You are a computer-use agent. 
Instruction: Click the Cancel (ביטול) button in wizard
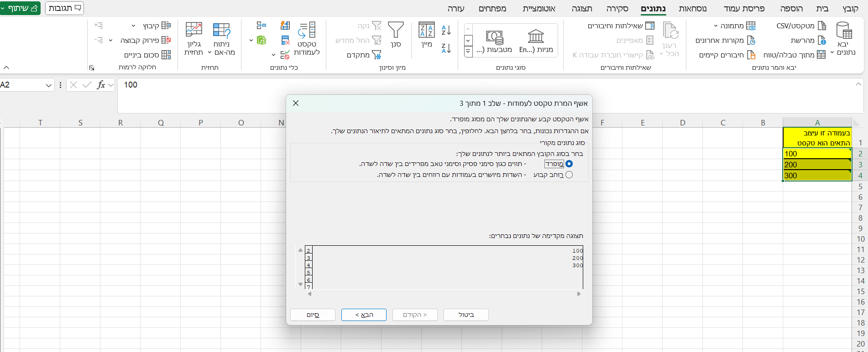(466, 315)
